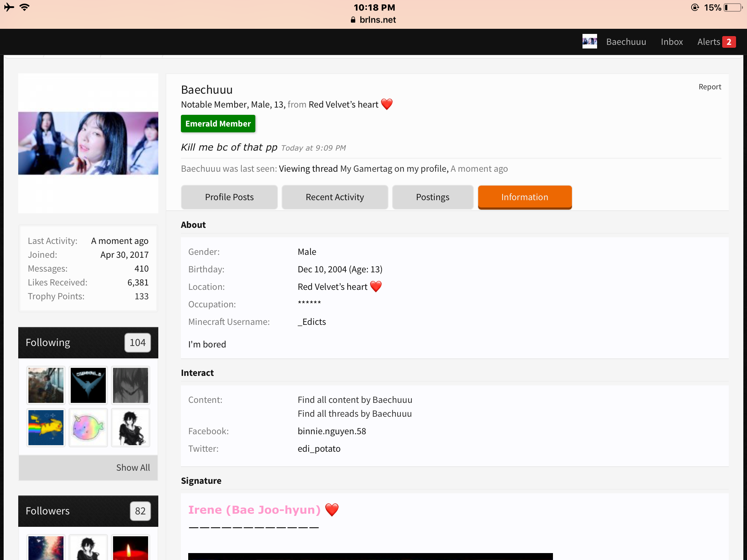Open the Pikachu nyan avatar in Following
Viewport: 747px width, 560px height.
click(x=46, y=427)
